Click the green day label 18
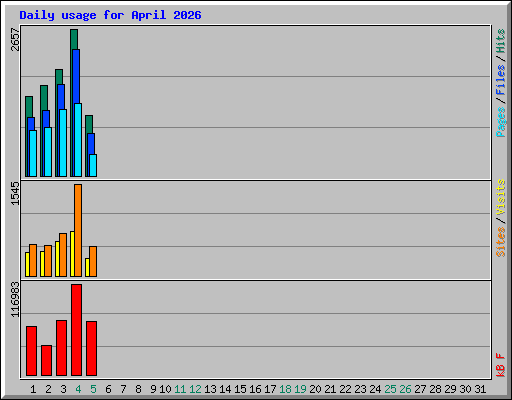 (x=285, y=389)
